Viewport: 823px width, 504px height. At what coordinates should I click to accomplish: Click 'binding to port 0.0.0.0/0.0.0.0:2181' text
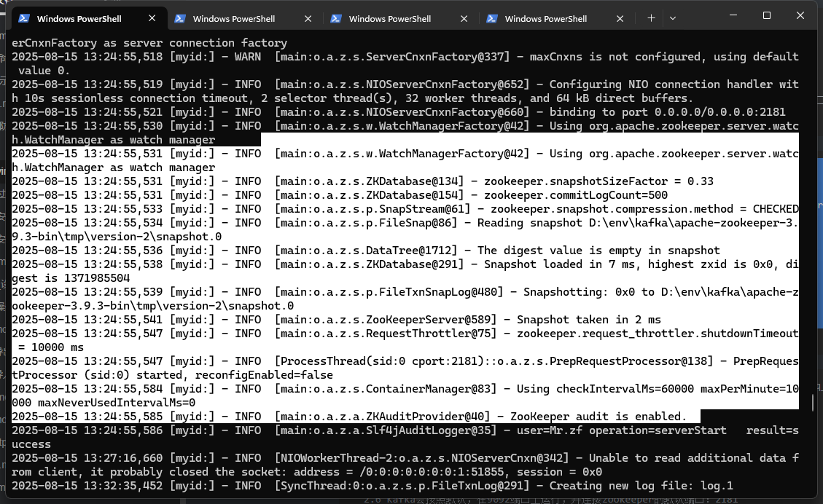(x=667, y=112)
